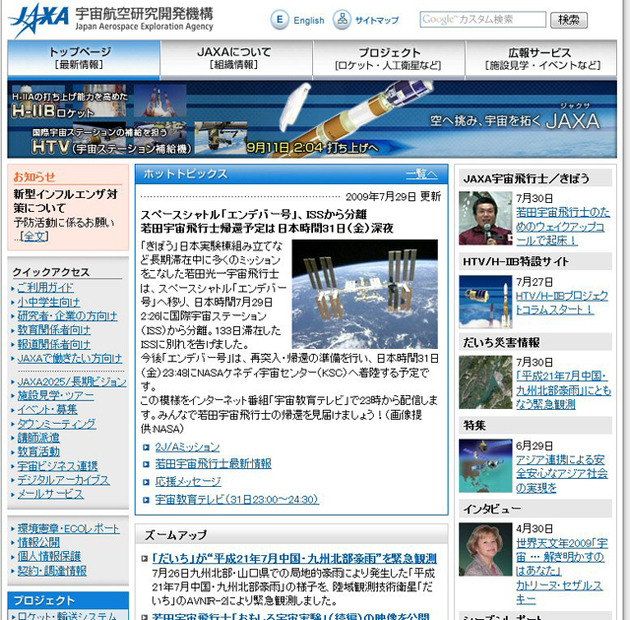Click the English language 'E' icon
Image resolution: width=630 pixels, height=620 pixels.
279,19
